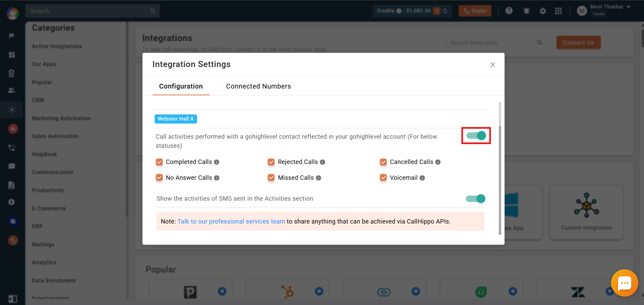Uncheck the Rejected Calls checkbox
The image size is (644, 305).
click(271, 162)
